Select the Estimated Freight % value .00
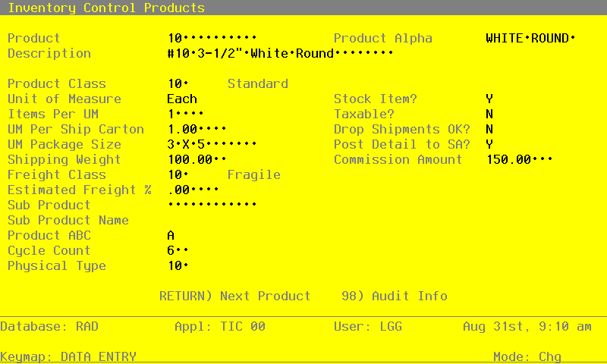The height and width of the screenshot is (364, 607). pos(193,190)
